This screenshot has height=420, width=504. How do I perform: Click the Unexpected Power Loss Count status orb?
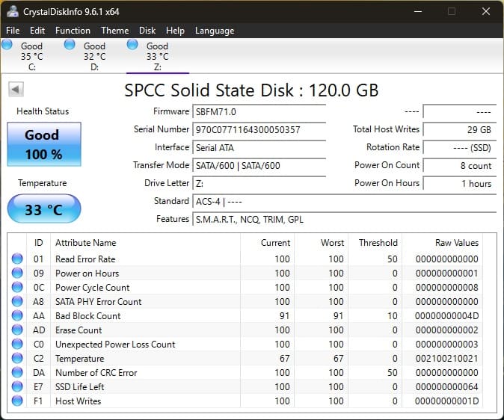point(17,344)
